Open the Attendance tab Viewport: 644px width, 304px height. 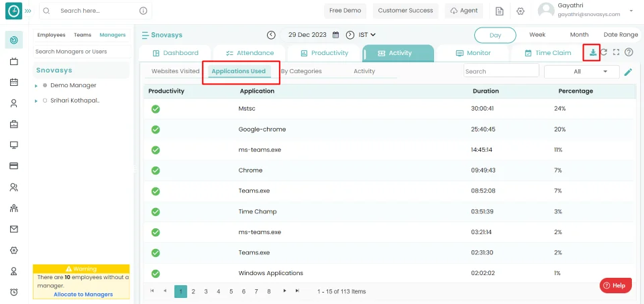point(250,53)
